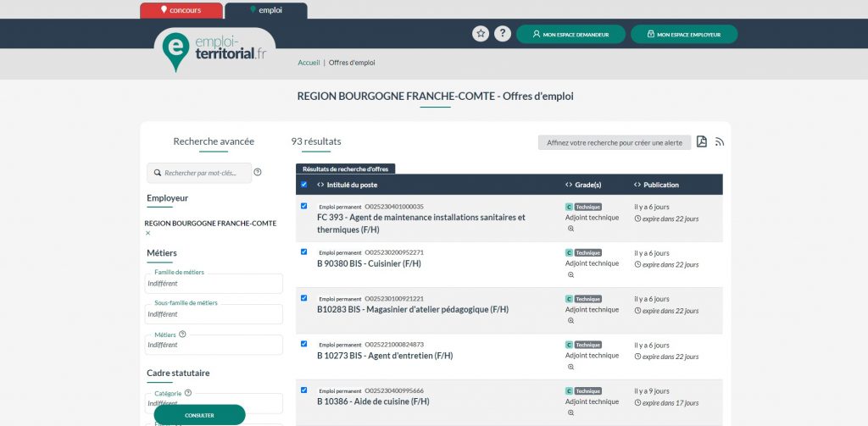The image size is (868, 426).
Task: Uncheck the B 90380 BIS Cuisinier row
Action: coord(304,252)
